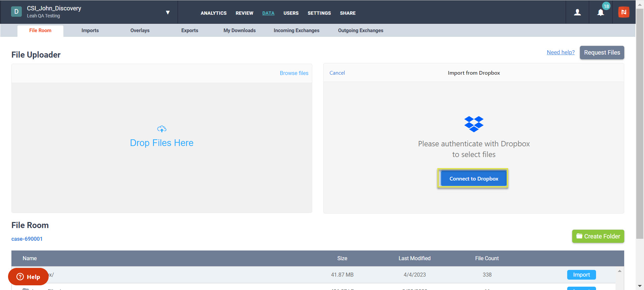Import the 41.87 MB folder row
The image size is (644, 290).
(x=581, y=275)
